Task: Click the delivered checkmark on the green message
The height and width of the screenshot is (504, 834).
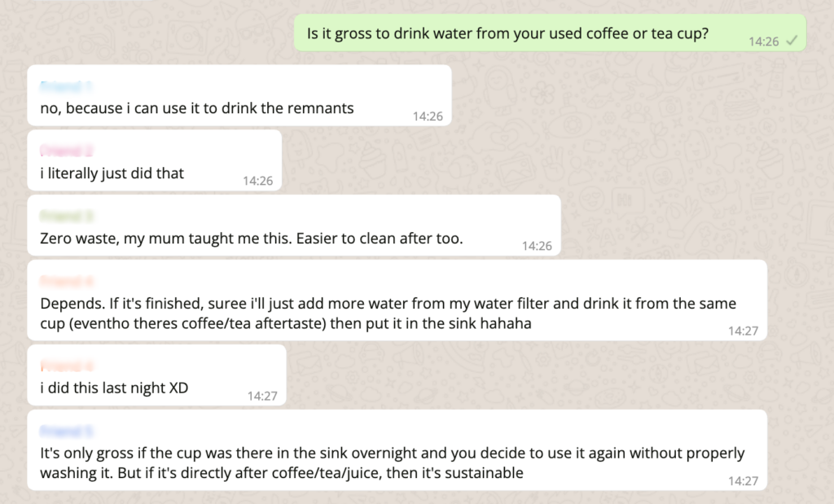Action: coord(792,42)
